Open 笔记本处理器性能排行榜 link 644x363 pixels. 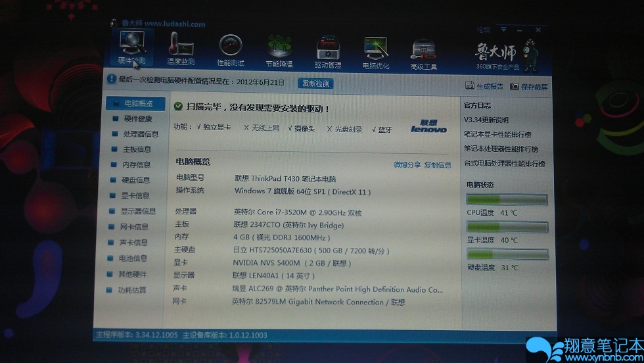[x=501, y=149]
